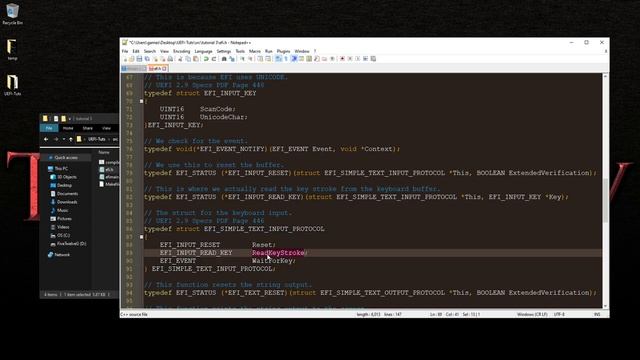Open Share ribbon tab in Explorer
Image resolution: width=640 pixels, height=360 pixels.
pos(87,128)
